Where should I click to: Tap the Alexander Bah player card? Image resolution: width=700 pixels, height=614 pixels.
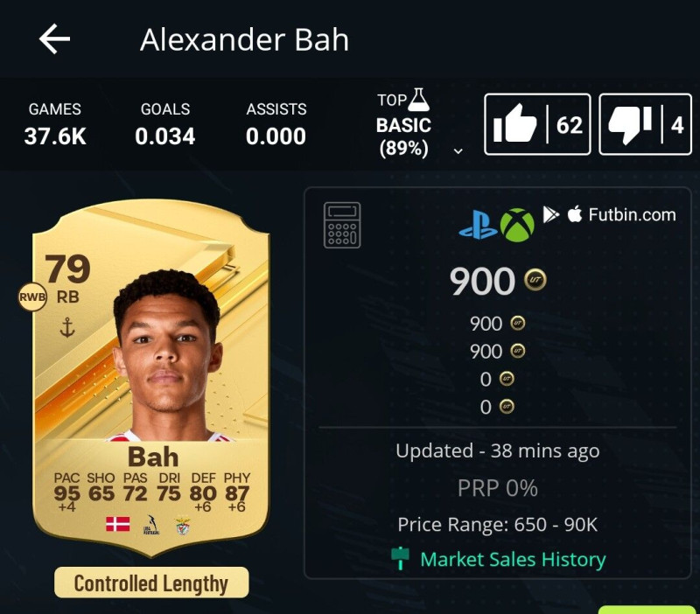tap(151, 378)
